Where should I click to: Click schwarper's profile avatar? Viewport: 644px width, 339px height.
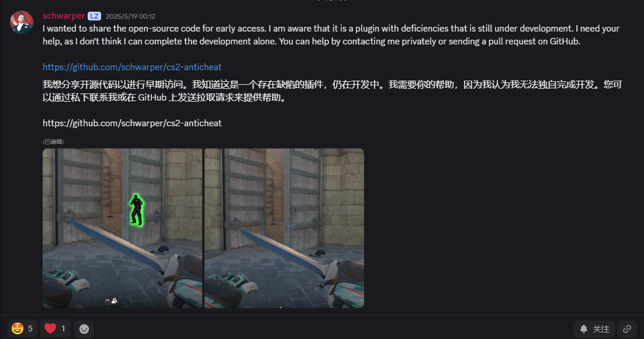pos(22,22)
